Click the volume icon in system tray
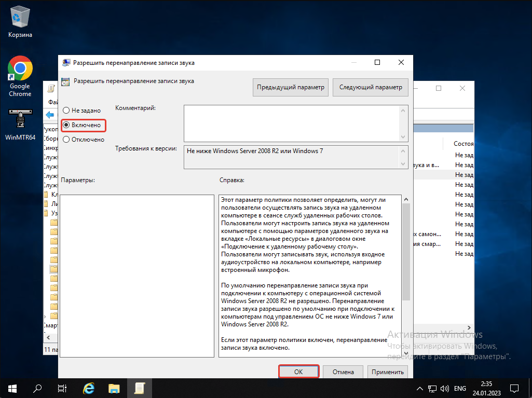The image size is (532, 398). (445, 388)
